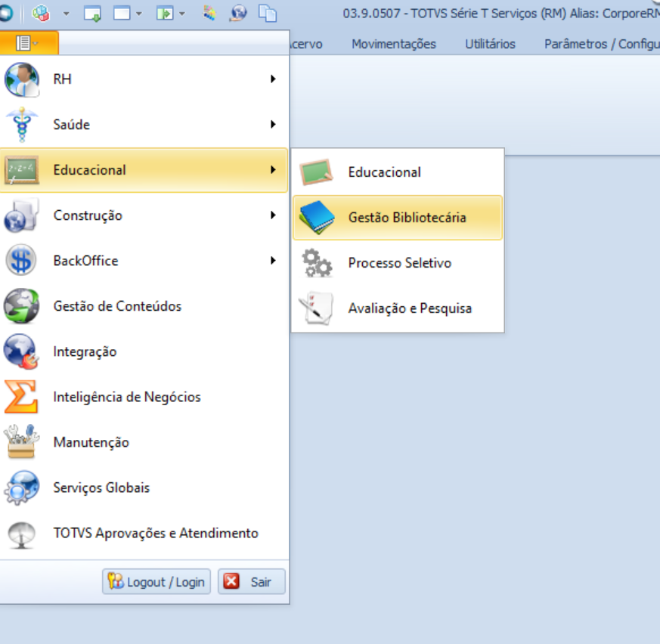Open dropdown arrow next to blank window icon
Screen dimensions: 660x644
pos(139,14)
